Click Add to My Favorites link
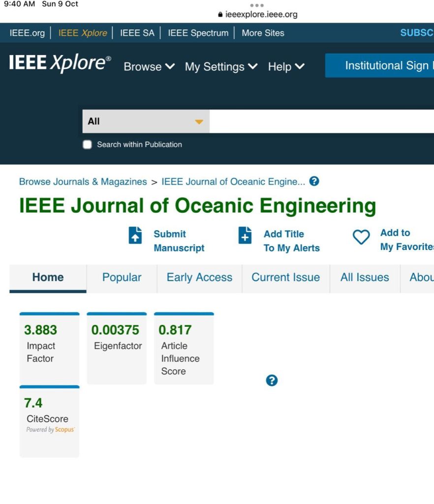Image resolution: width=434 pixels, height=504 pixels. (x=407, y=240)
